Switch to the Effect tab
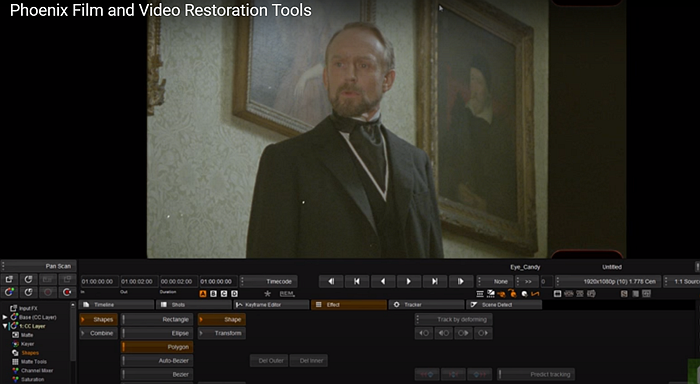This screenshot has height=384, width=700. pyautogui.click(x=349, y=305)
